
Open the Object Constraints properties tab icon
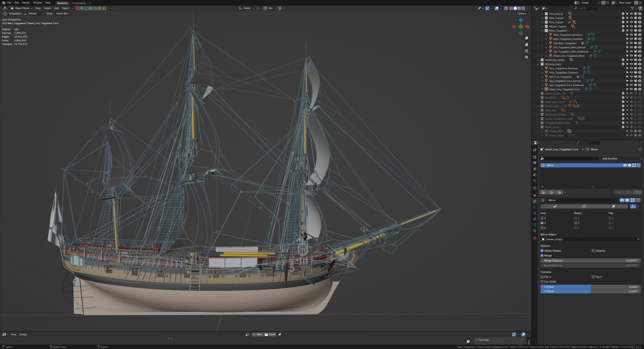(x=534, y=219)
